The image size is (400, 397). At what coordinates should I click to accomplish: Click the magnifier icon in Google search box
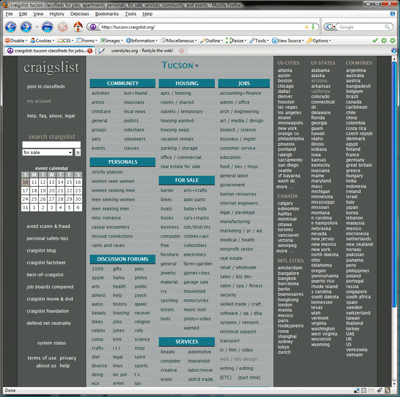[x=388, y=27]
